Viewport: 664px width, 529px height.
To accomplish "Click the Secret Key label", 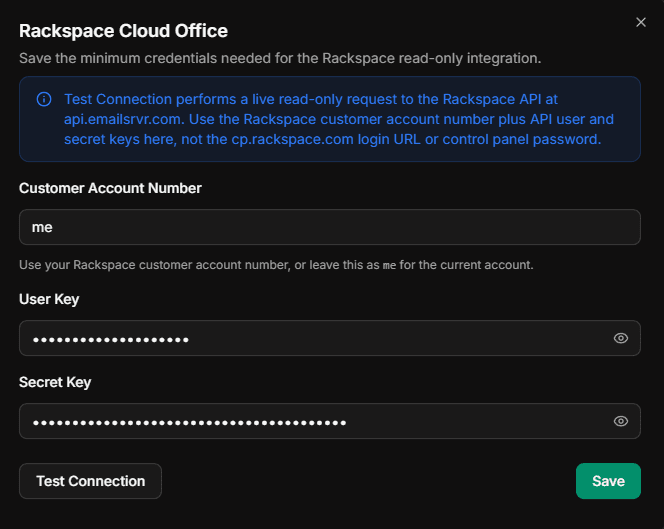I will pos(55,382).
